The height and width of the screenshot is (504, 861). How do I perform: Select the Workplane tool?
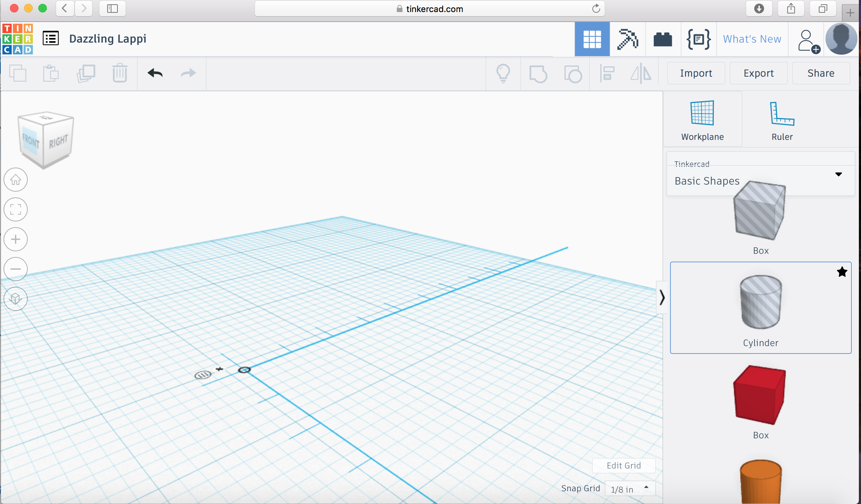coord(702,120)
